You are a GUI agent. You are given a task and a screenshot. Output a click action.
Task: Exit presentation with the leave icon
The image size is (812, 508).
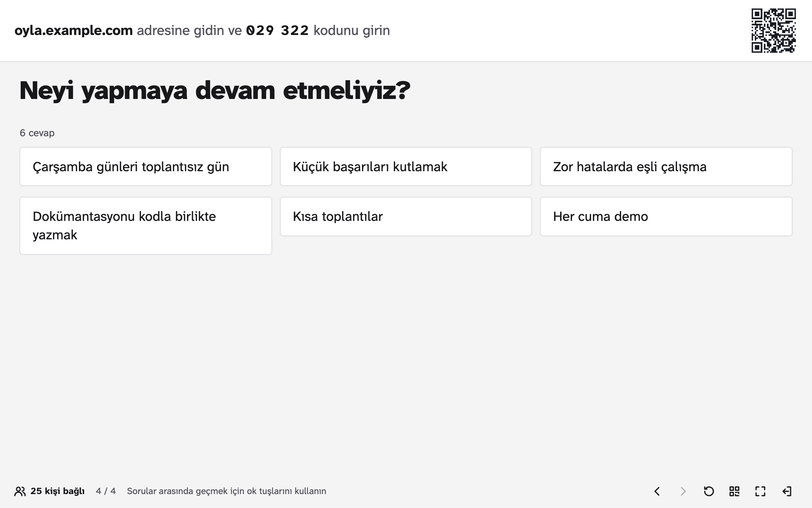(x=786, y=491)
